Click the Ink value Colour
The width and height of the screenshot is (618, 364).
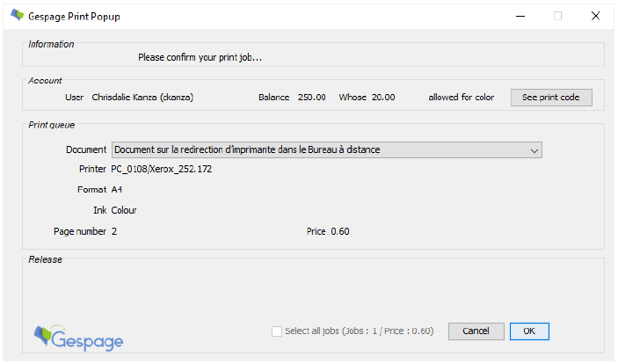(124, 210)
